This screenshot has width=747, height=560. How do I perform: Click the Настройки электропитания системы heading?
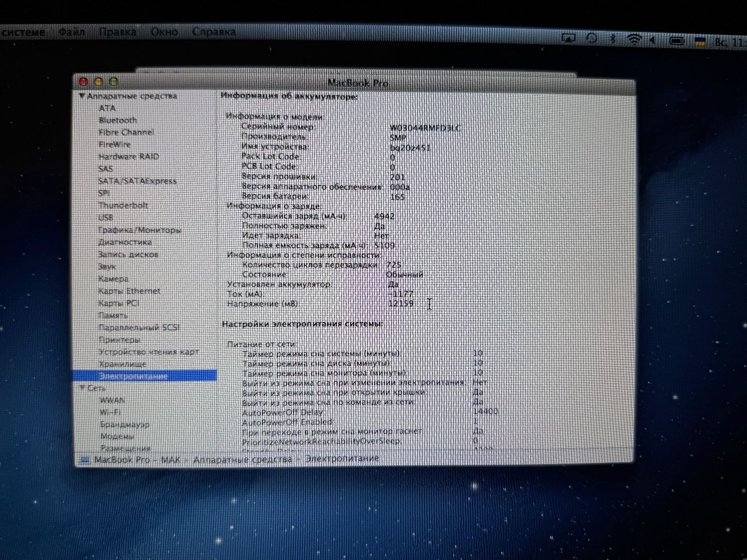(303, 324)
